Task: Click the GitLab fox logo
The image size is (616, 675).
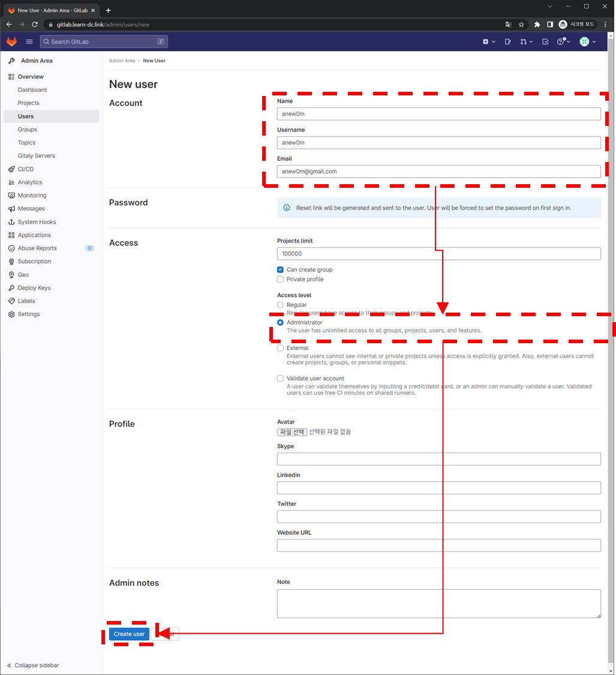Action: coord(12,41)
